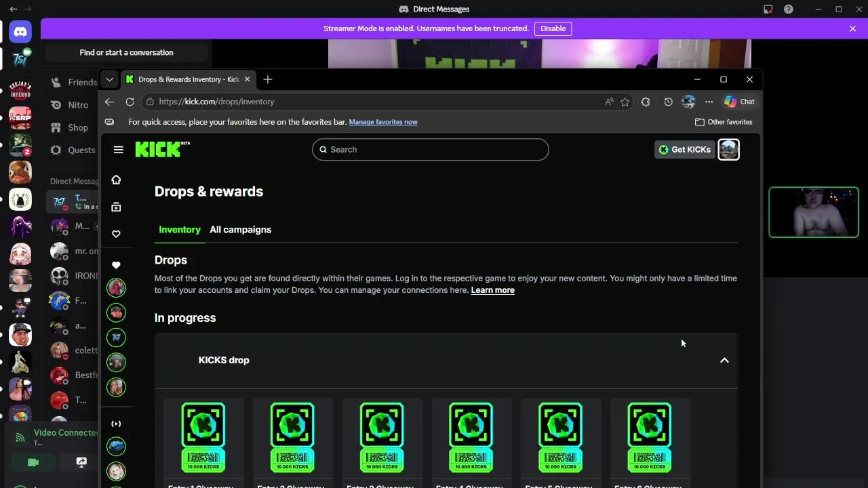Select the Entry 3 Giveaway drop card

point(382,443)
